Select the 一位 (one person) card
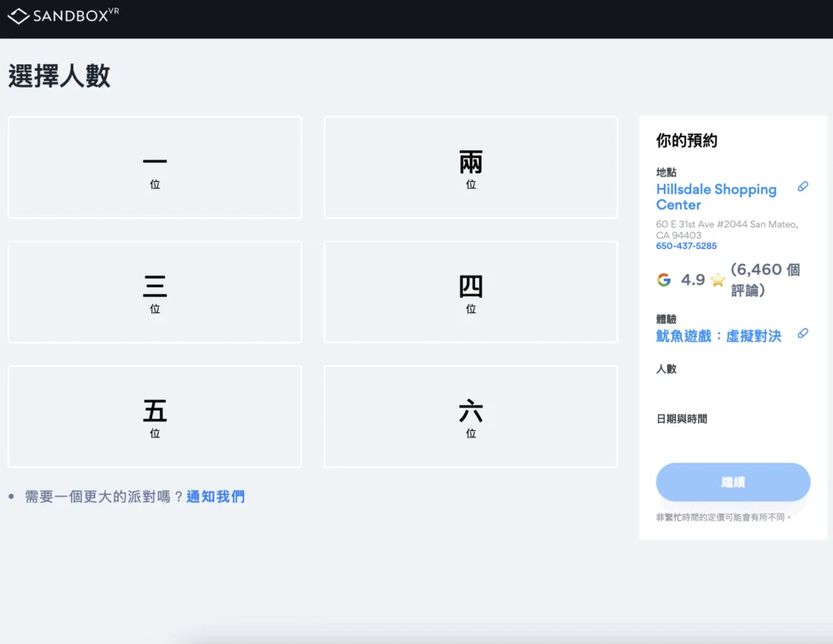Screen dimensions: 833x644 tap(155, 168)
